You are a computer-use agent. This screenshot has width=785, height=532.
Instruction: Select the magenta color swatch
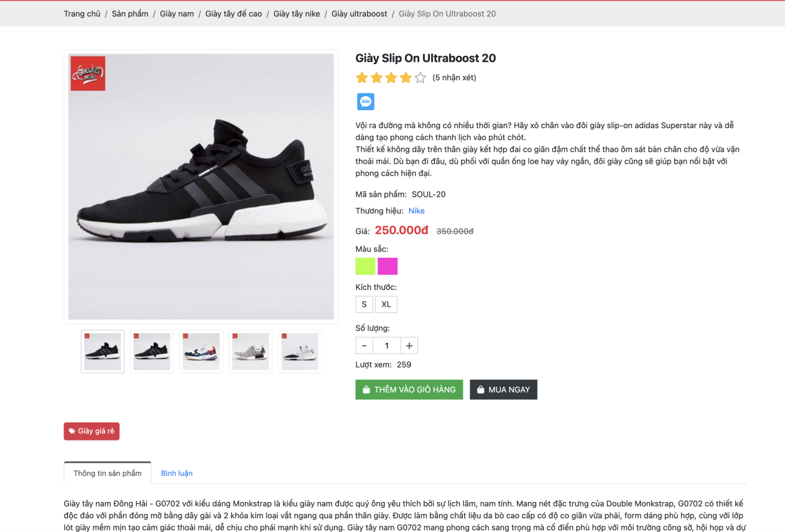pyautogui.click(x=388, y=266)
